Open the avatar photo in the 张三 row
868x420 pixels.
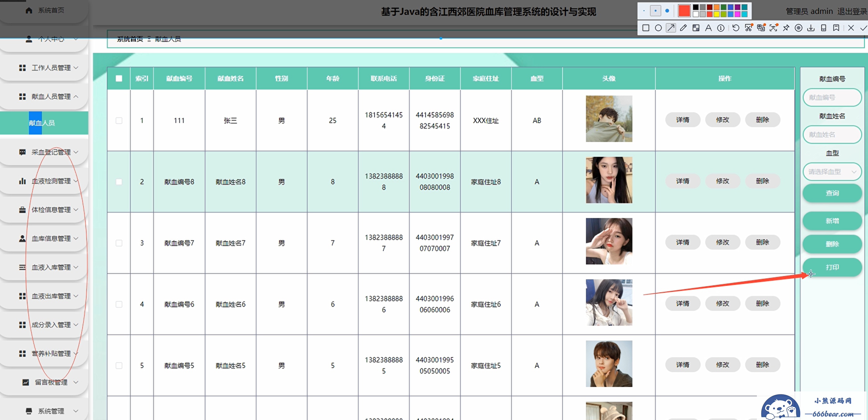pyautogui.click(x=609, y=118)
